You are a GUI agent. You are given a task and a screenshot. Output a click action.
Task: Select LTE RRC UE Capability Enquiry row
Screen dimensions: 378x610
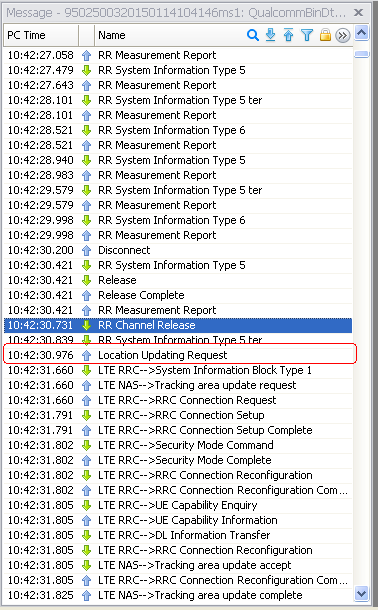(x=178, y=505)
